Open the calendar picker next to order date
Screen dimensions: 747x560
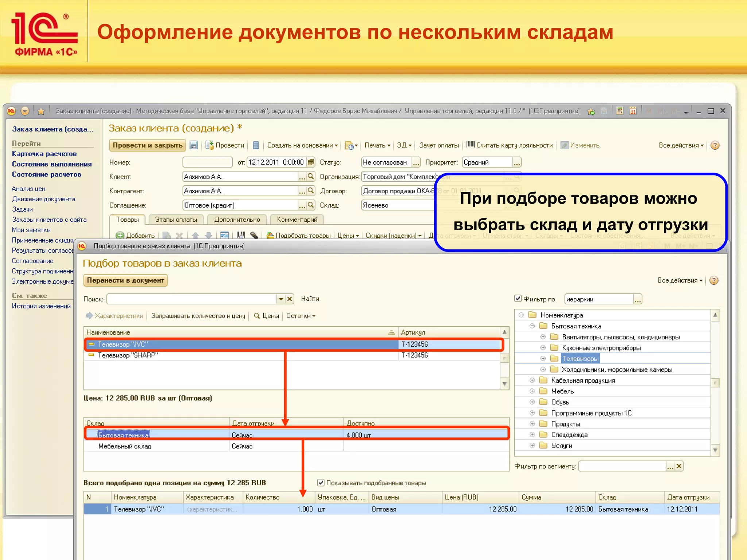310,162
